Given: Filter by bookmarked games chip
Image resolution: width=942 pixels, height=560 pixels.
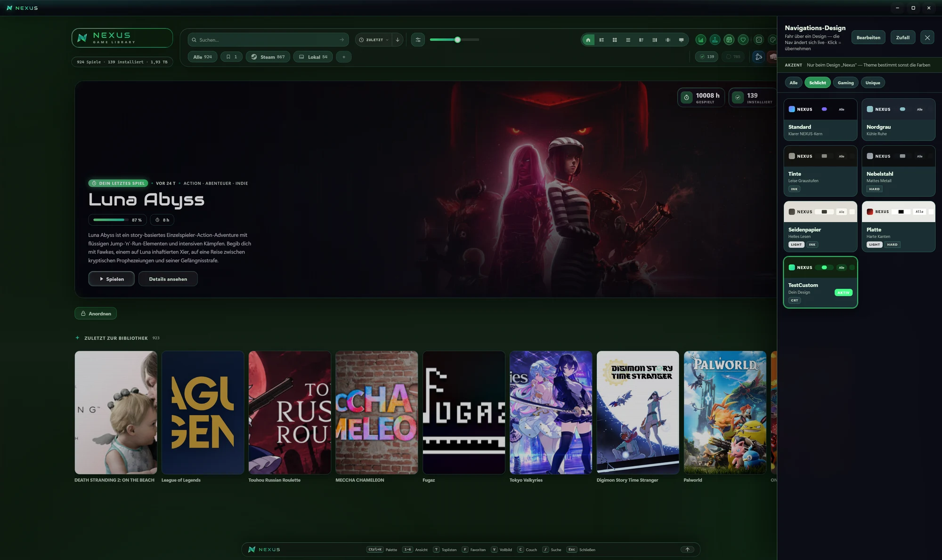Looking at the screenshot, I should (232, 57).
